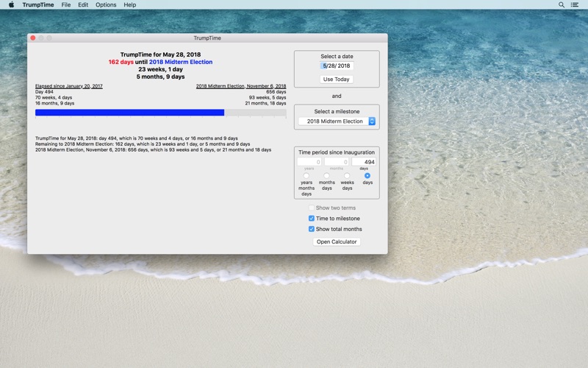The height and width of the screenshot is (368, 588).
Task: Click the 'Day 494' text
Action: pyautogui.click(x=44, y=91)
